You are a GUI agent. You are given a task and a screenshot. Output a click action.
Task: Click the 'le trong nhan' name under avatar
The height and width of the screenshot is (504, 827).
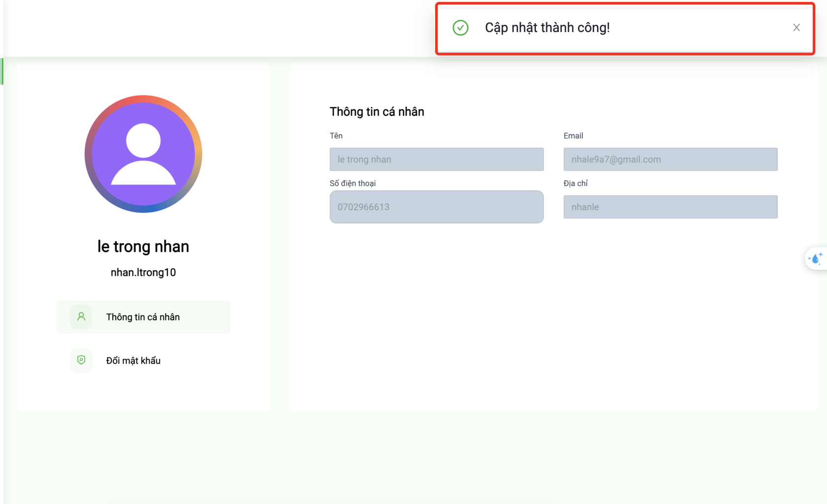tap(143, 246)
